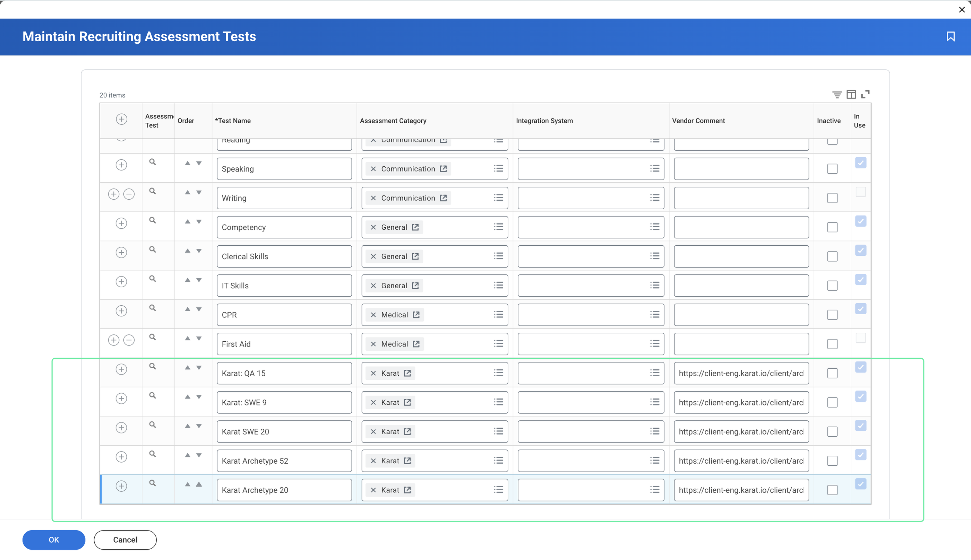
Task: Click the column layout grid icon
Action: pyautogui.click(x=851, y=95)
